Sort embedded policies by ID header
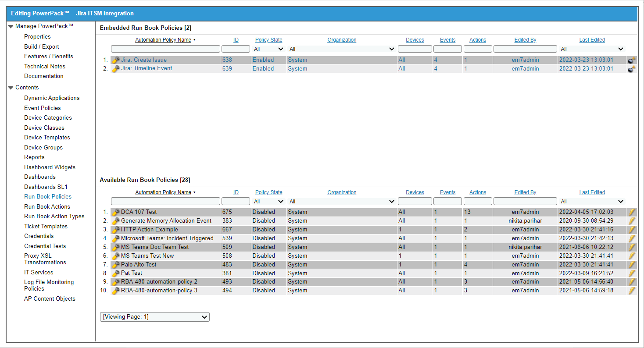 tap(236, 40)
